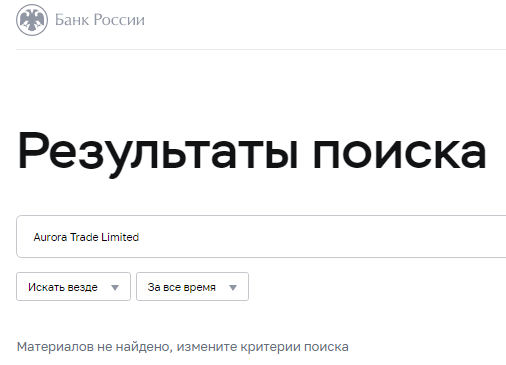Click the double-headed eagle emblem logo
The image size is (506, 365).
(32, 20)
